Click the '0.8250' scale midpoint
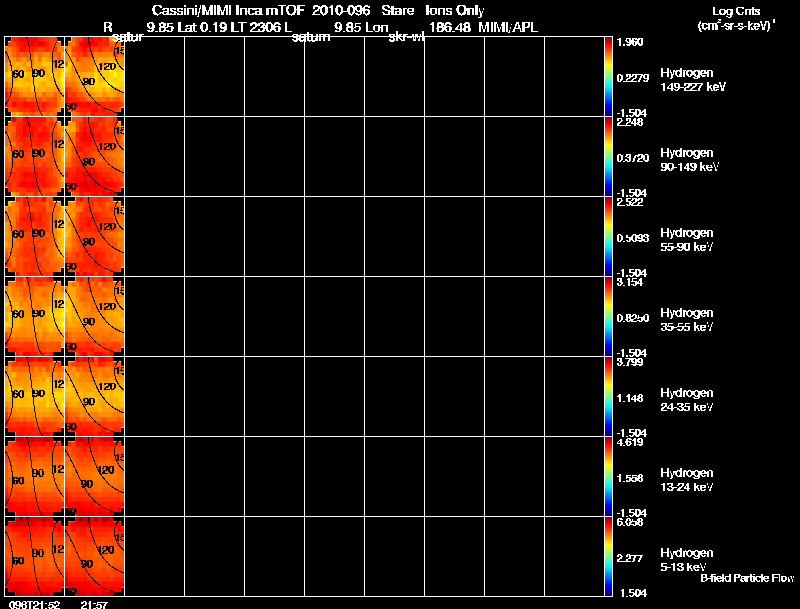 [633, 318]
